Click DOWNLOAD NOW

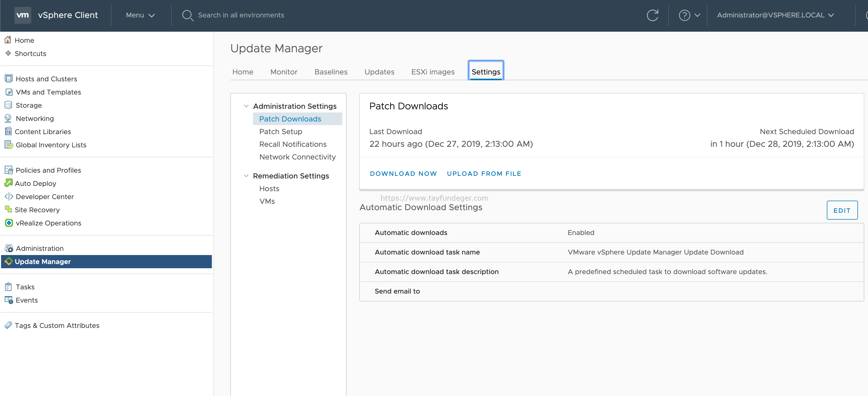point(403,173)
